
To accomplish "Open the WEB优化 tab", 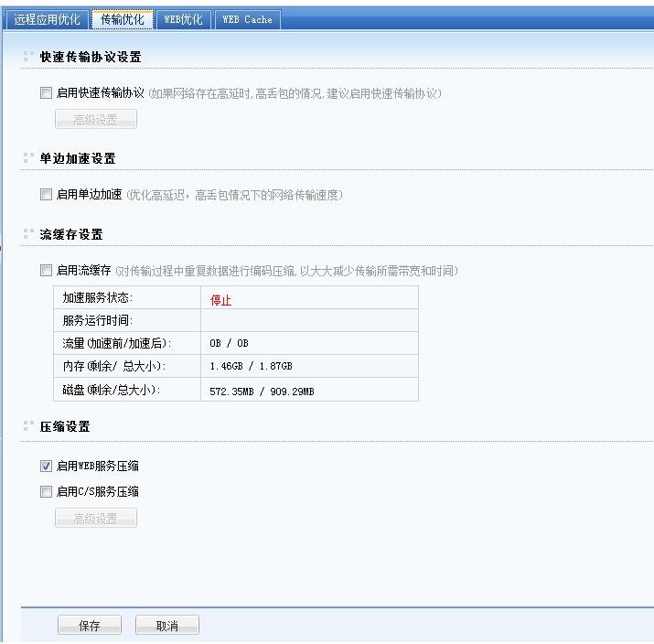I will [184, 19].
